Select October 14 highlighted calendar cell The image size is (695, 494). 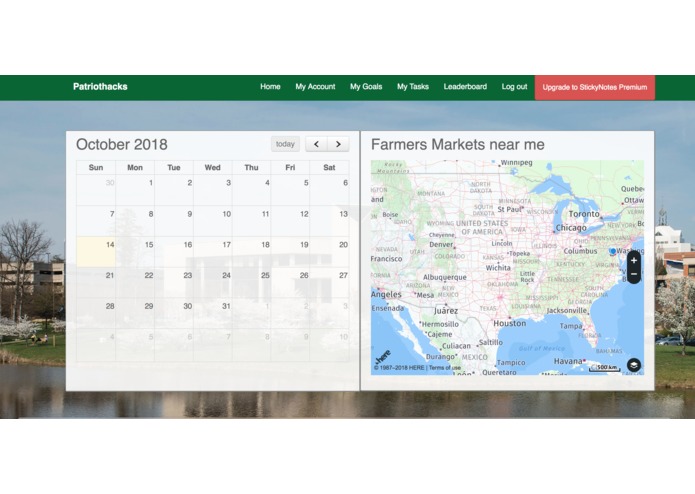point(96,252)
